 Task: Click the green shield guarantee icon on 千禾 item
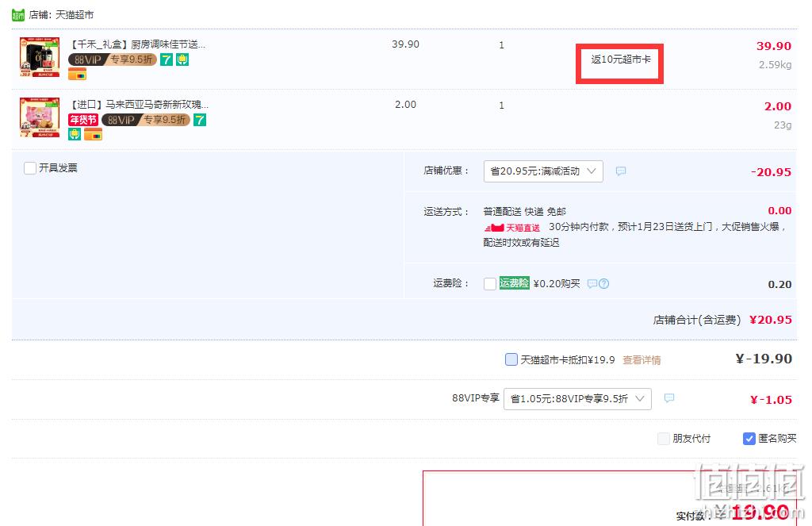pyautogui.click(x=182, y=60)
